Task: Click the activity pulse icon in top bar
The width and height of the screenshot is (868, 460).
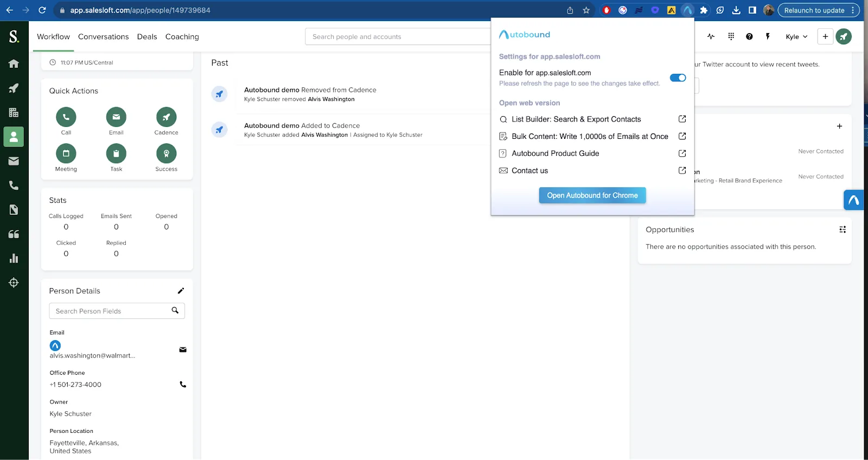Action: tap(711, 36)
